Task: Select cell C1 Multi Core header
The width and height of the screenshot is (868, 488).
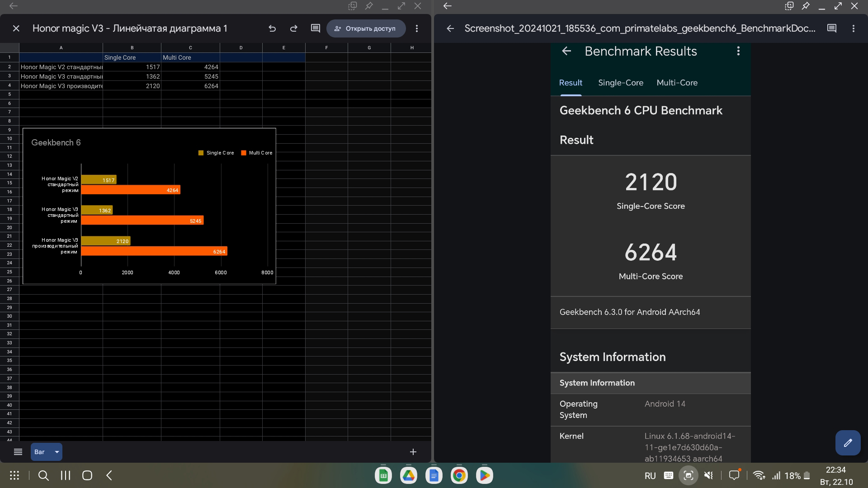Action: [190, 57]
